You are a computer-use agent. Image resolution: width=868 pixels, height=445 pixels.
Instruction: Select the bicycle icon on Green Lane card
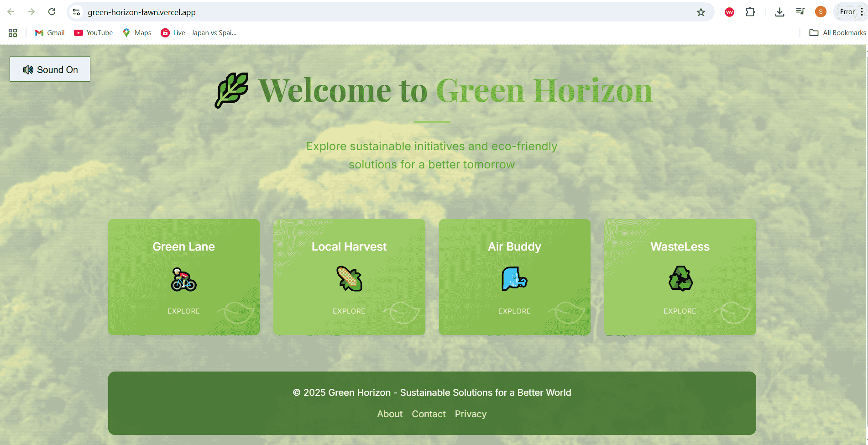[183, 279]
